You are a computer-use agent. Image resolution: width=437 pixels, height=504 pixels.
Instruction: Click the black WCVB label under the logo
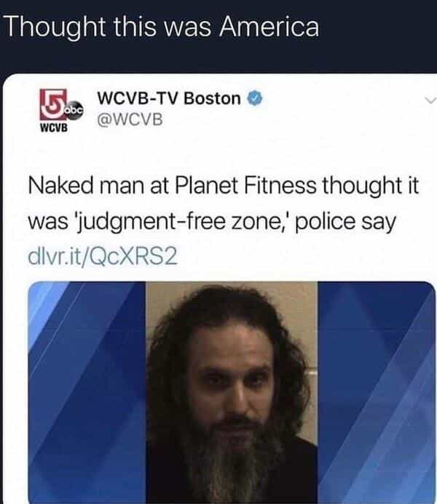(54, 127)
